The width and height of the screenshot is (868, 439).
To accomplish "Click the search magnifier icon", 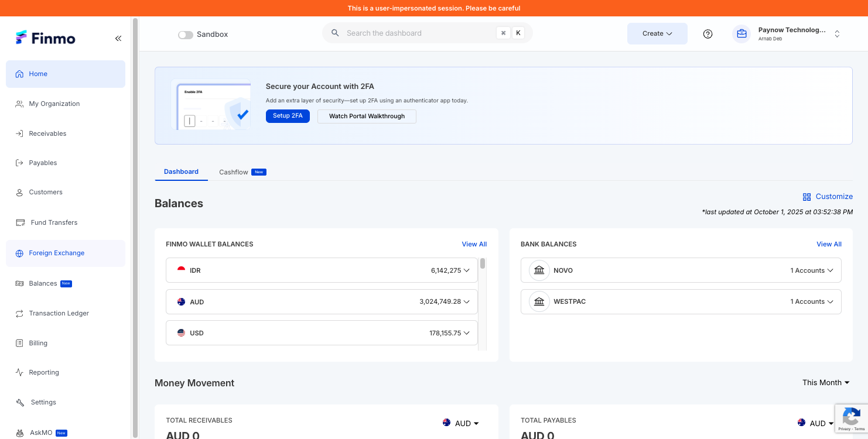I will click(x=335, y=33).
